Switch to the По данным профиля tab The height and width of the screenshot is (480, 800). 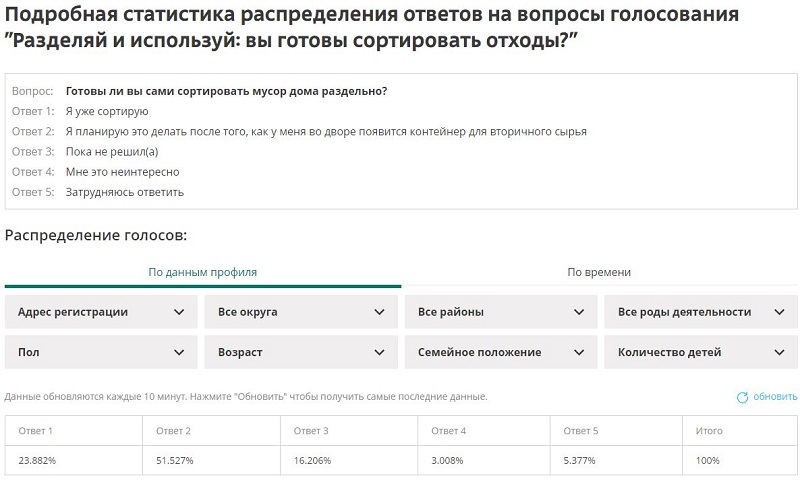coord(202,272)
